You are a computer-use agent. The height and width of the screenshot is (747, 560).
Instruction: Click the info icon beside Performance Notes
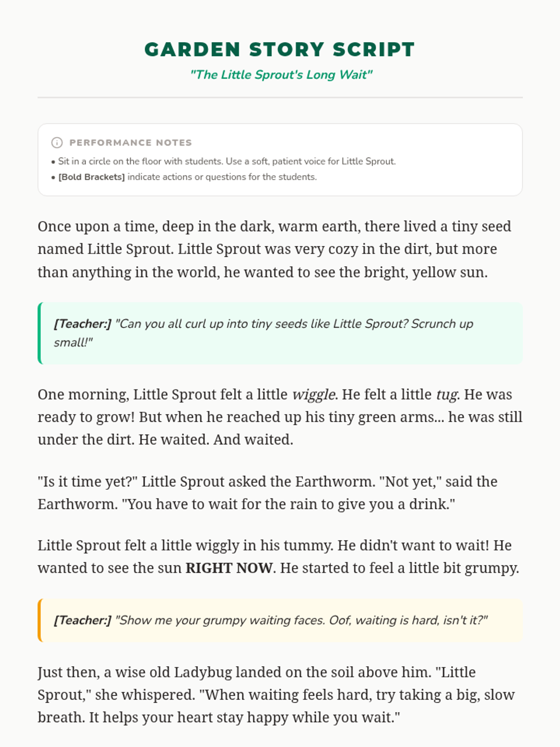57,143
